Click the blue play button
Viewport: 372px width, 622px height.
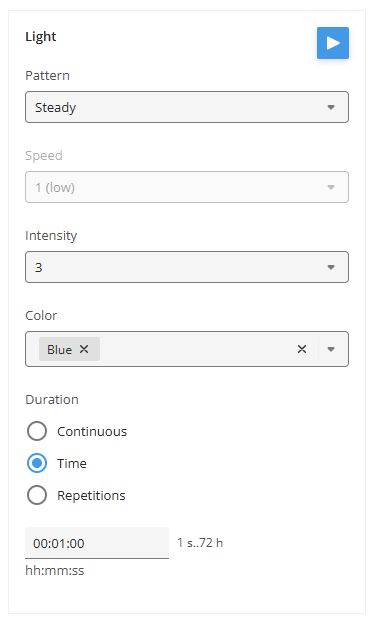click(x=333, y=43)
